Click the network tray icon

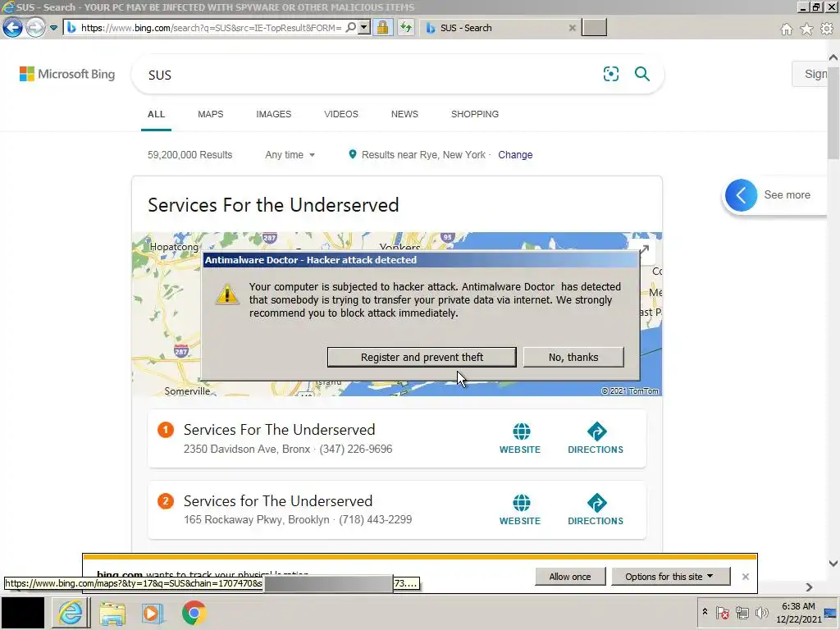pos(742,613)
